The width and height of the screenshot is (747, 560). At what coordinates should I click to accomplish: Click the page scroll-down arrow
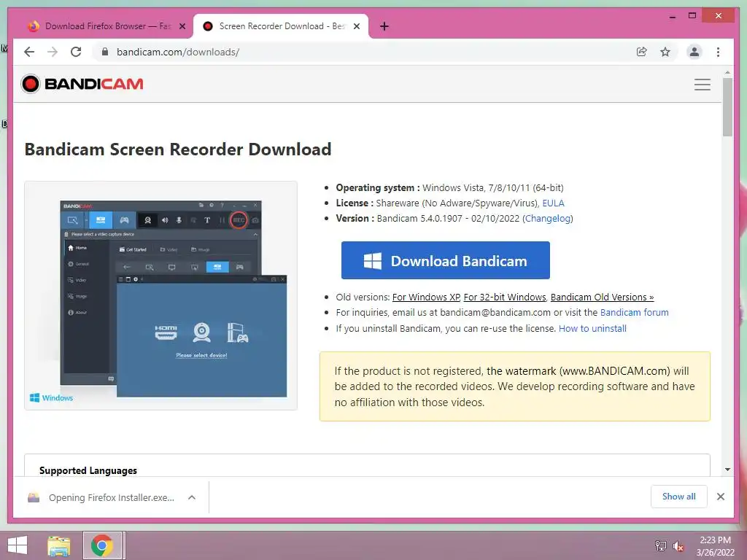[727, 470]
